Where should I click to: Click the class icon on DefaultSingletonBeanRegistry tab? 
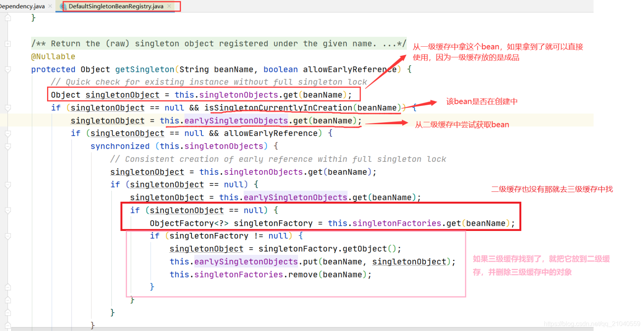pyautogui.click(x=63, y=6)
